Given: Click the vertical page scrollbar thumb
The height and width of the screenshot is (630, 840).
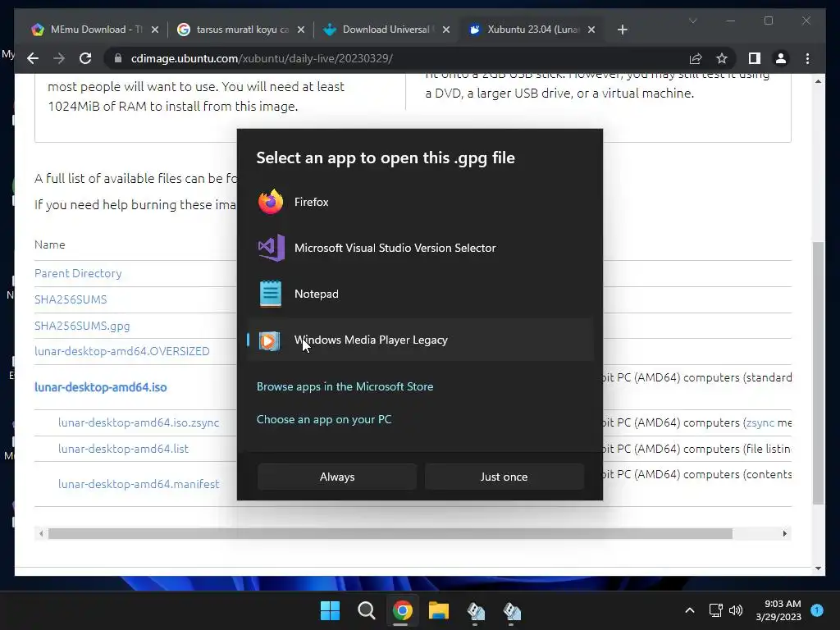Looking at the screenshot, I should point(818,373).
